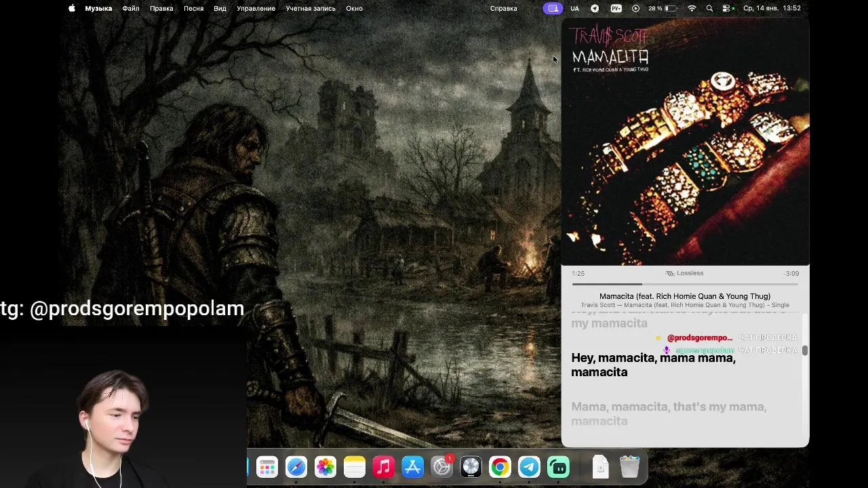Open Safari from the Dock
This screenshot has height=488, width=868.
click(x=296, y=467)
